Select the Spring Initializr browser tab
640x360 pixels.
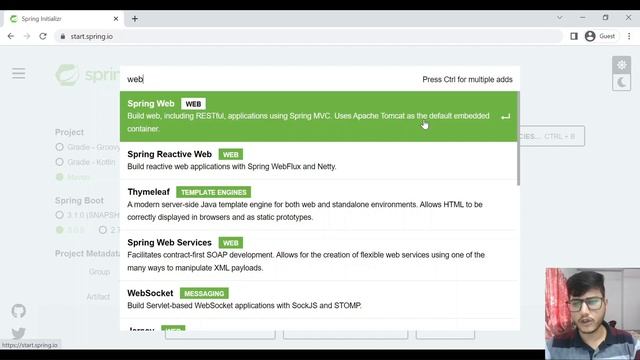[63, 19]
